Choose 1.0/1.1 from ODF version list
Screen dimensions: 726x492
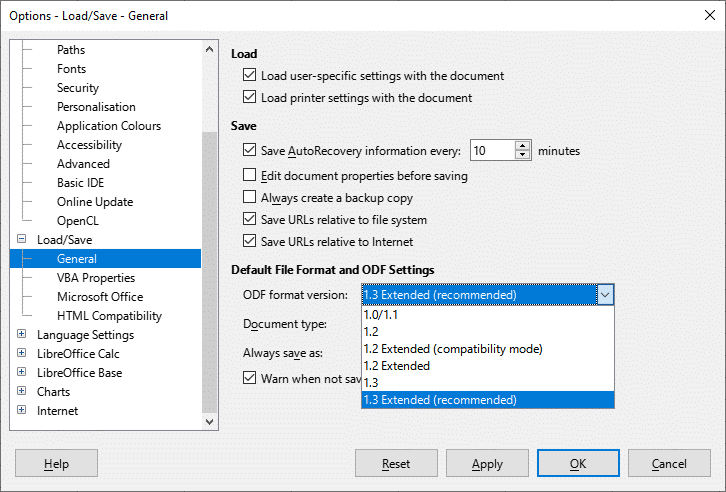(488, 315)
